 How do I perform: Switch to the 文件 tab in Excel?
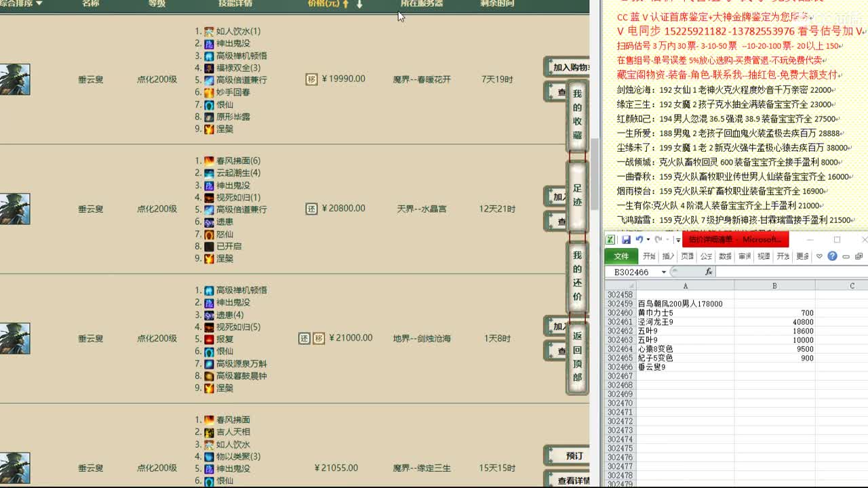(x=621, y=256)
